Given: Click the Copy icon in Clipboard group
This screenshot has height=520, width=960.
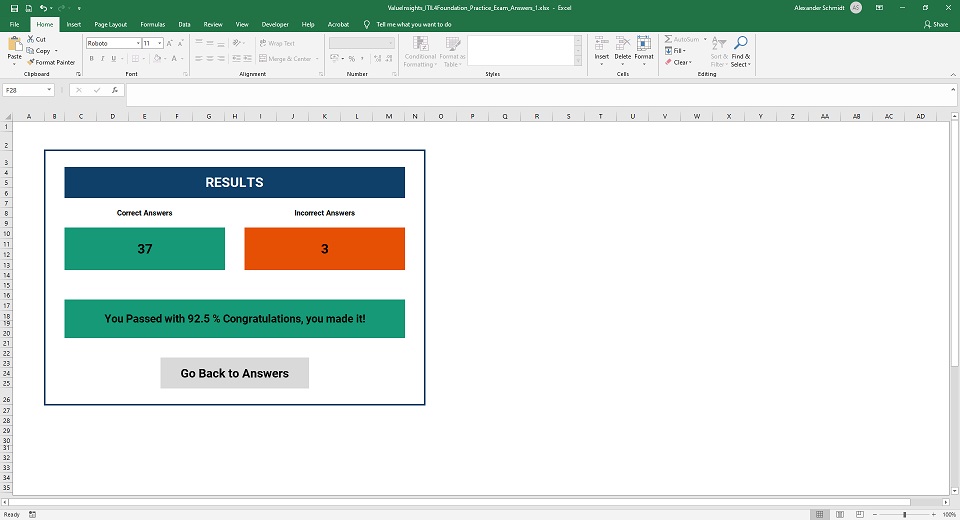Looking at the screenshot, I should click(31, 51).
